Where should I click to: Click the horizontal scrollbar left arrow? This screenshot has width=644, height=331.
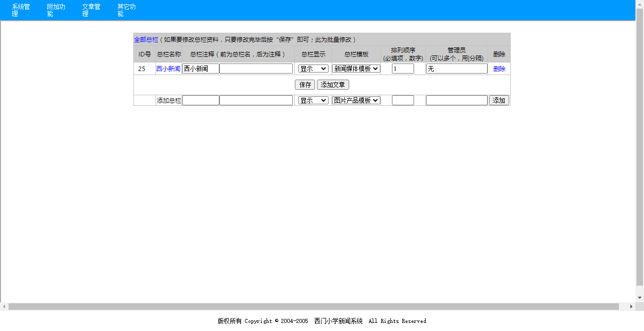(4, 306)
